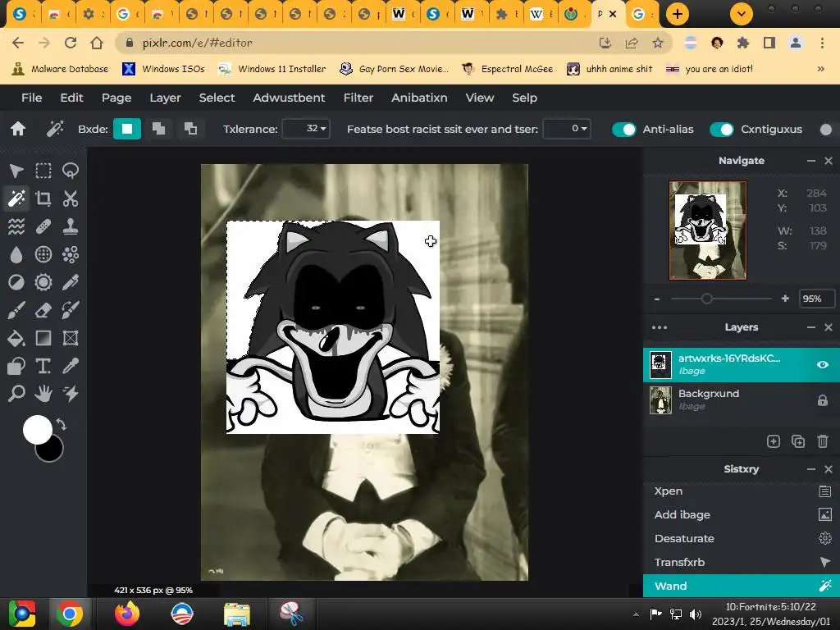The height and width of the screenshot is (630, 840).
Task: Select the Gradient tool
Action: click(x=43, y=338)
